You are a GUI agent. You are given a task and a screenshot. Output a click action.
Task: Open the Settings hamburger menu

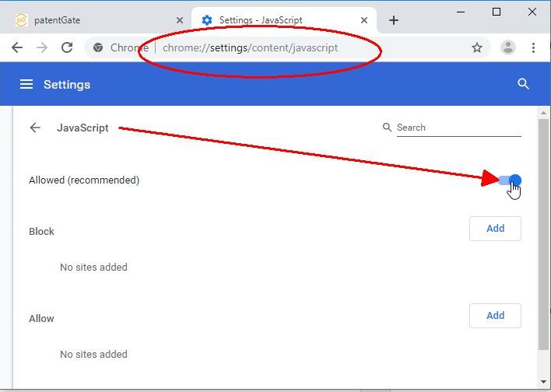[26, 84]
